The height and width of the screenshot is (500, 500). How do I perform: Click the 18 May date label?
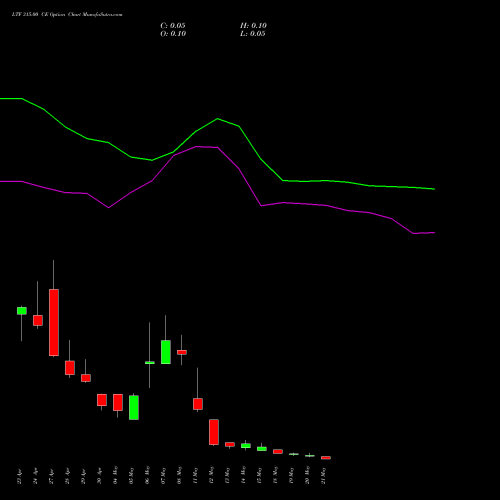pos(276,475)
